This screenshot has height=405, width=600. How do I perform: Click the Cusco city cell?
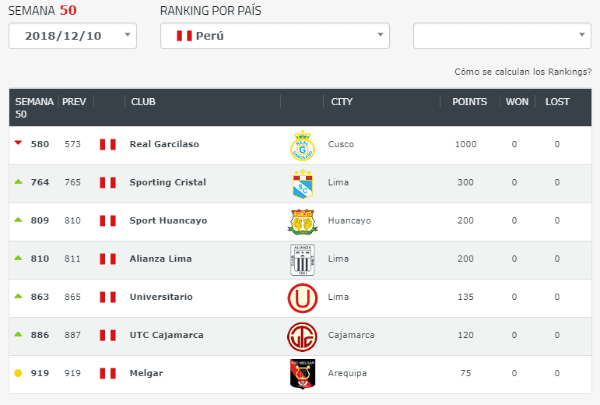pyautogui.click(x=341, y=144)
